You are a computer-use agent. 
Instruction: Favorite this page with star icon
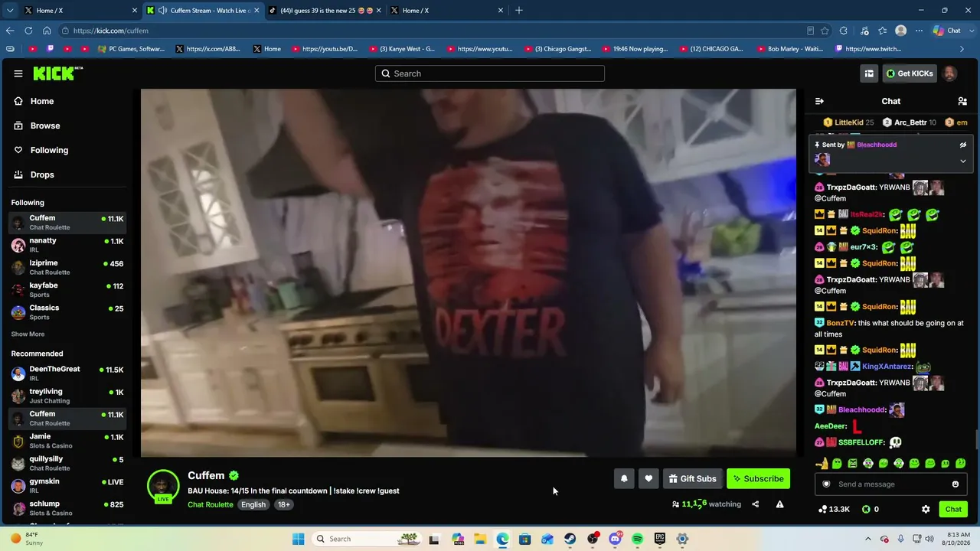(825, 31)
